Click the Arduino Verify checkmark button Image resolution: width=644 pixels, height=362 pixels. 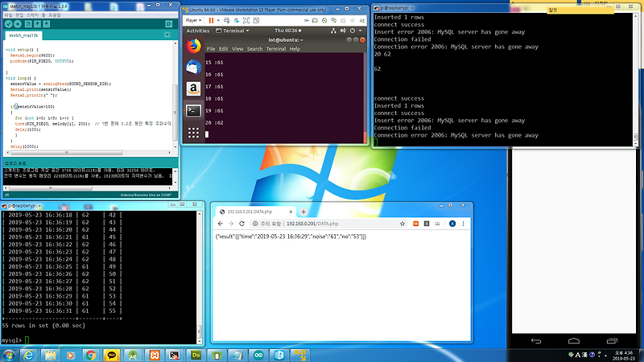(x=8, y=24)
